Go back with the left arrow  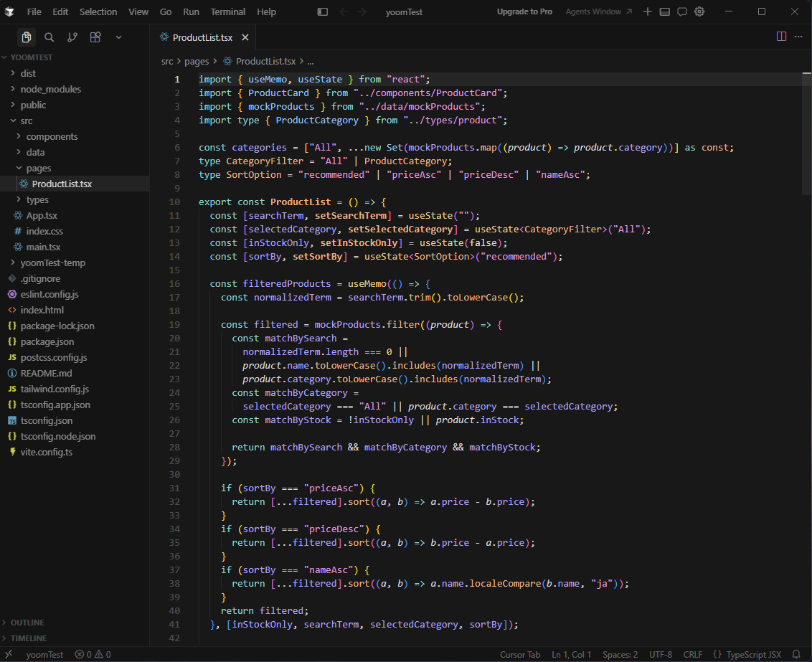pos(344,11)
